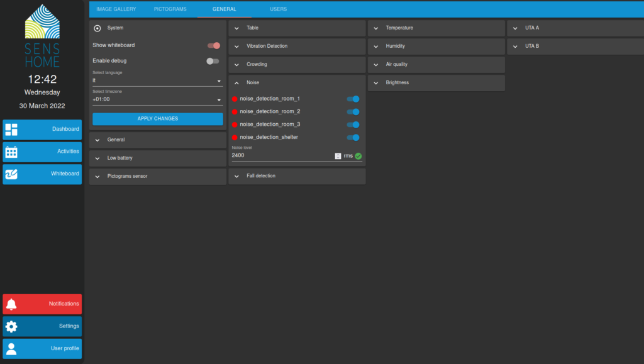
Task: Click the green checkmark beside noise level
Action: coord(358,156)
